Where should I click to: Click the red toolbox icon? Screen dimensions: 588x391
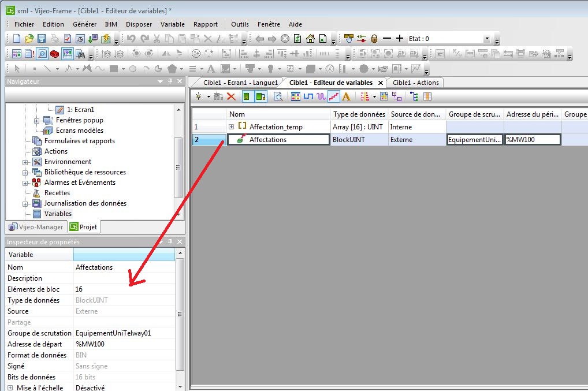(x=54, y=54)
